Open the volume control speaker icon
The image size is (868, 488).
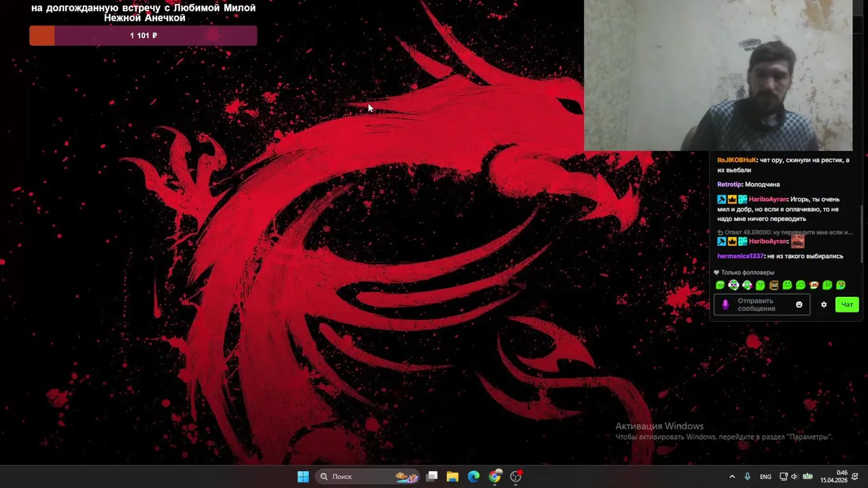(794, 476)
